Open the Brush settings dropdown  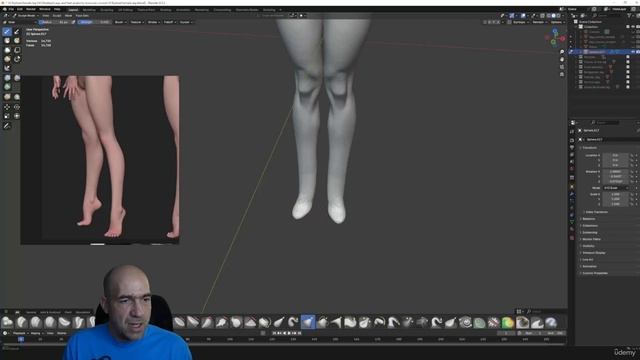pyautogui.click(x=120, y=22)
